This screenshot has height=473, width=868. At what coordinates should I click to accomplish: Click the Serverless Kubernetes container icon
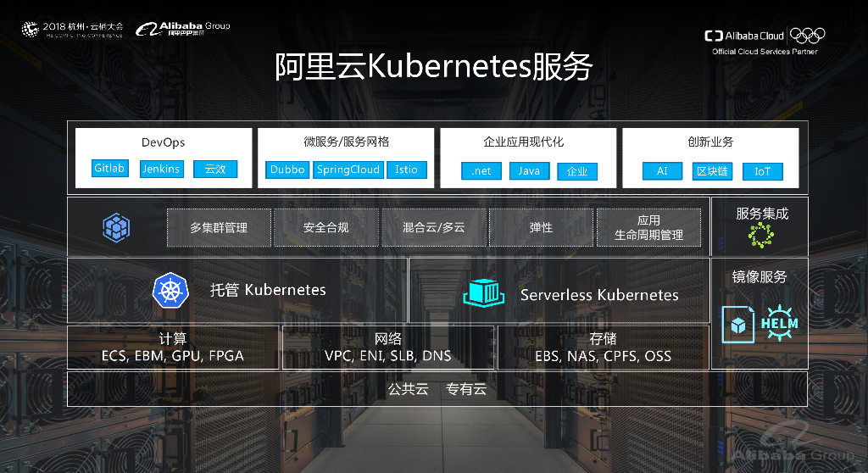pyautogui.click(x=483, y=293)
